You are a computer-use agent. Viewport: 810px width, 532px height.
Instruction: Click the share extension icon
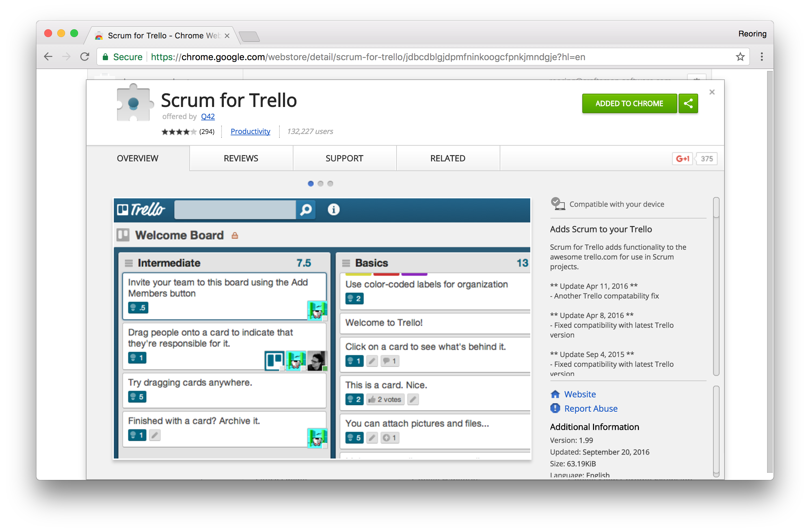[689, 103]
